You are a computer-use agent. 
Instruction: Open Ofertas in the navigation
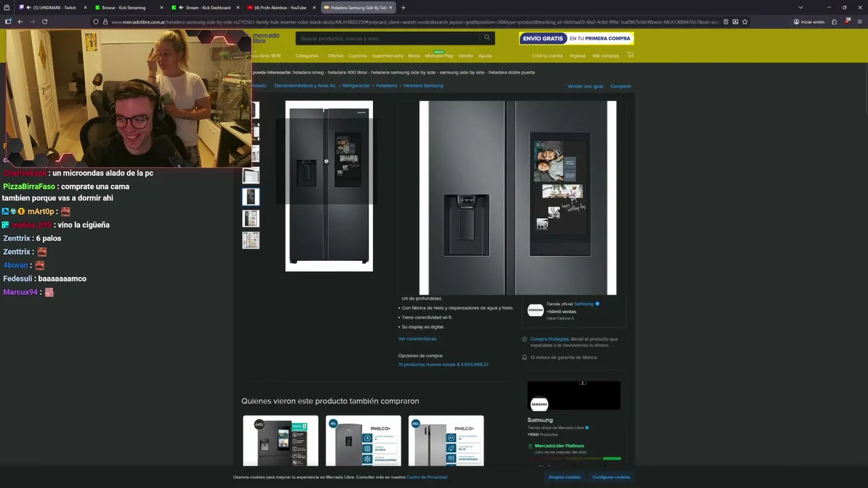point(336,56)
